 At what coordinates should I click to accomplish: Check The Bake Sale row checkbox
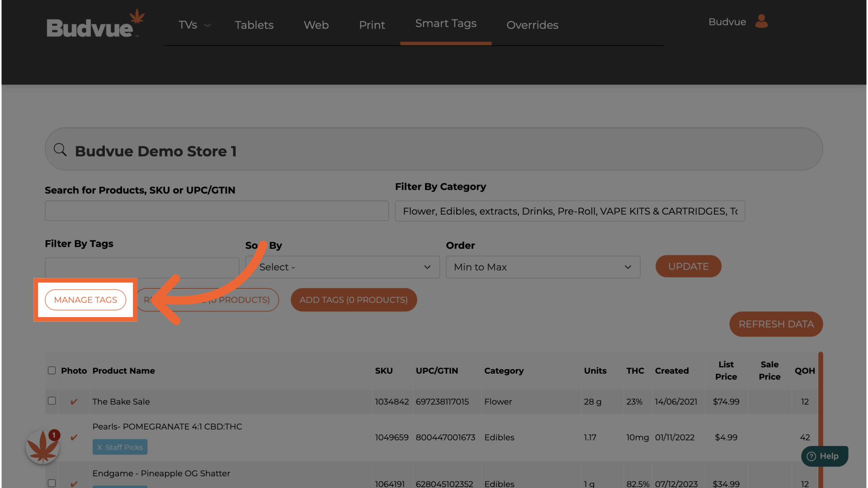tap(52, 401)
